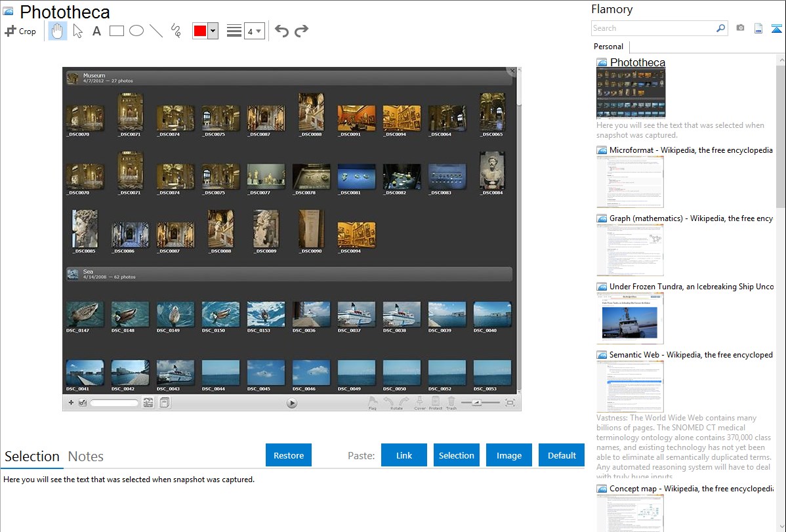Select photo thumbnail DSC_0043
Screen dimensions: 786x532
tap(175, 373)
